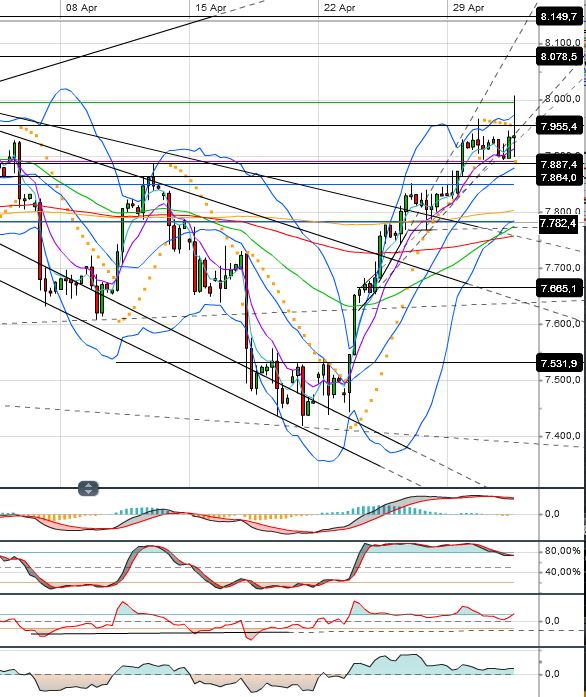The width and height of the screenshot is (586, 697).
Task: Select the 7.864,0 price level label
Action: click(559, 177)
